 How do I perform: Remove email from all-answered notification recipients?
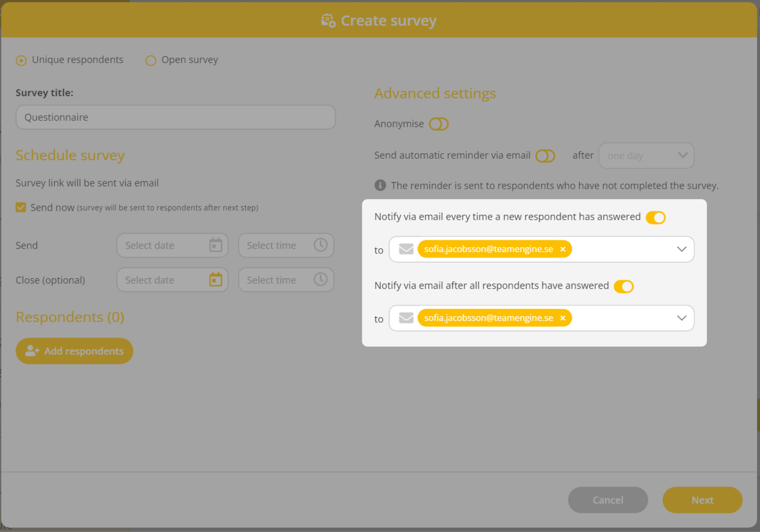pos(563,318)
